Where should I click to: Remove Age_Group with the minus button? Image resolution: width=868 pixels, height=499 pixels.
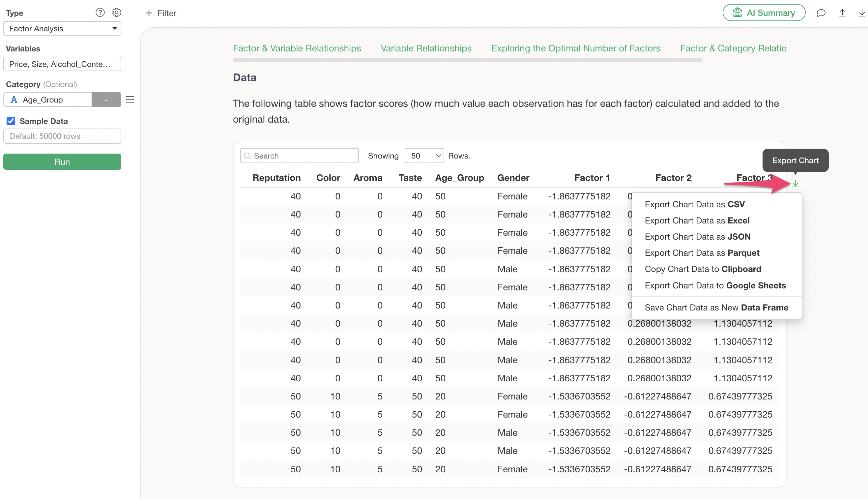pyautogui.click(x=106, y=100)
